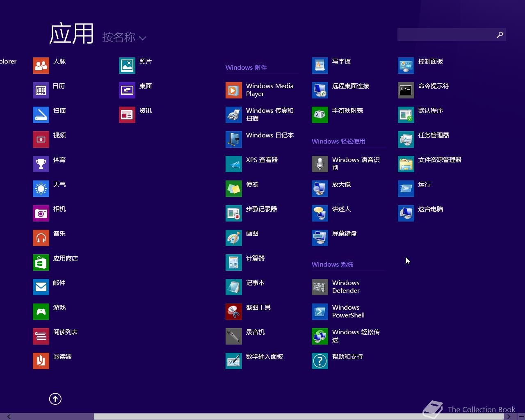This screenshot has height=420, width=525.
Task: Open the 天气 weather app icon
Action: pyautogui.click(x=41, y=189)
